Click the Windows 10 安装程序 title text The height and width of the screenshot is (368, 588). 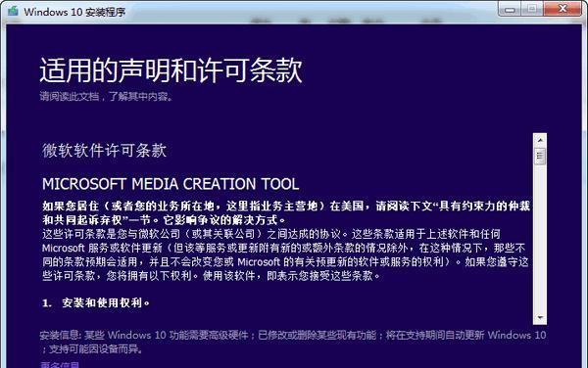(x=74, y=12)
